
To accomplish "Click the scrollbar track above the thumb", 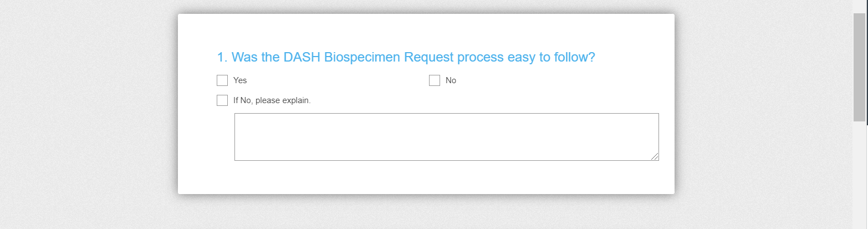I will 859,6.
